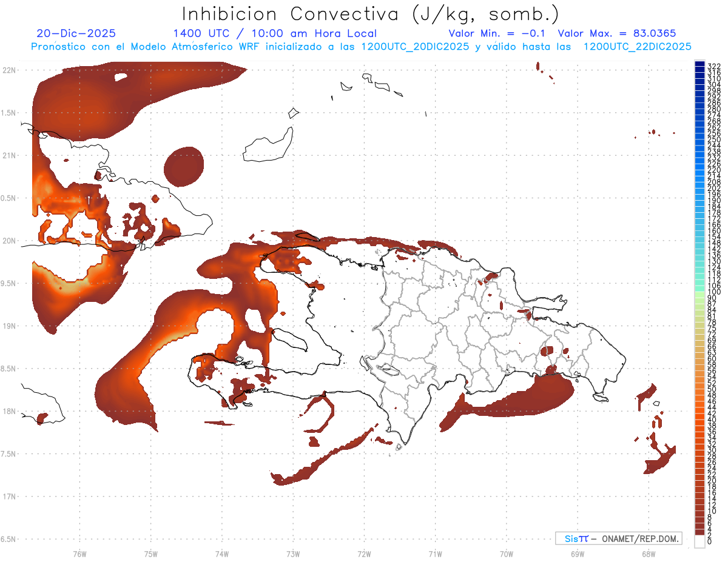Viewport: 728px width, 562px height.
Task: Select the date text '20-Dic-2025'
Action: click(76, 33)
